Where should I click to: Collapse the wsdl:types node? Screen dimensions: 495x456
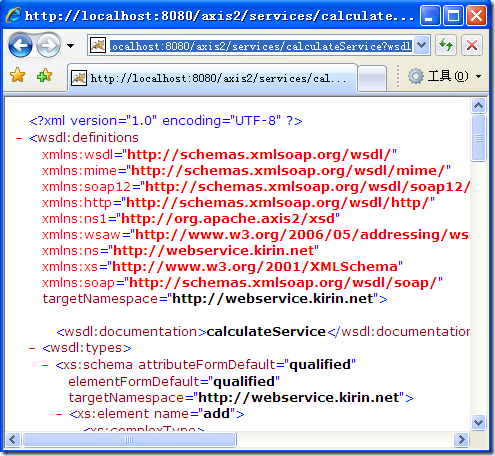[x=32, y=349]
